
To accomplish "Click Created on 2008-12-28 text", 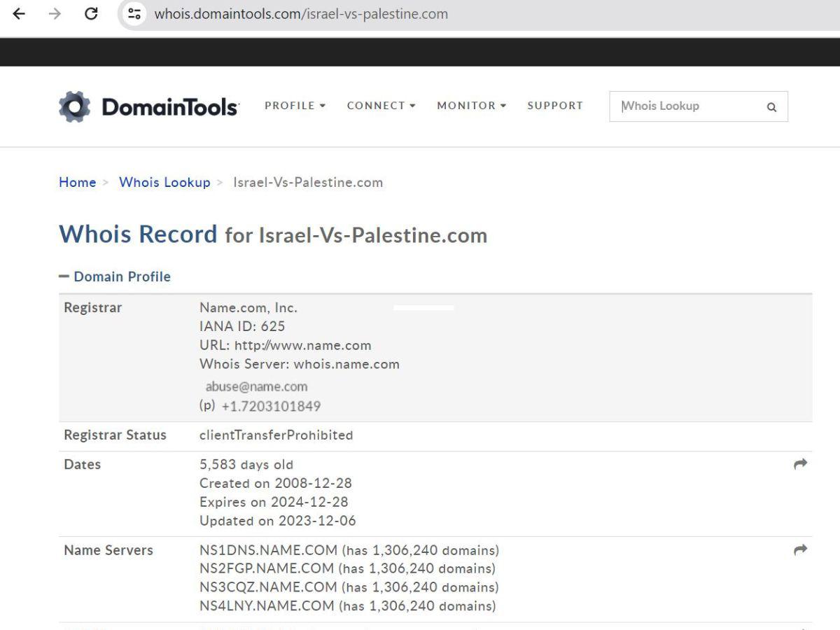I will pos(276,483).
